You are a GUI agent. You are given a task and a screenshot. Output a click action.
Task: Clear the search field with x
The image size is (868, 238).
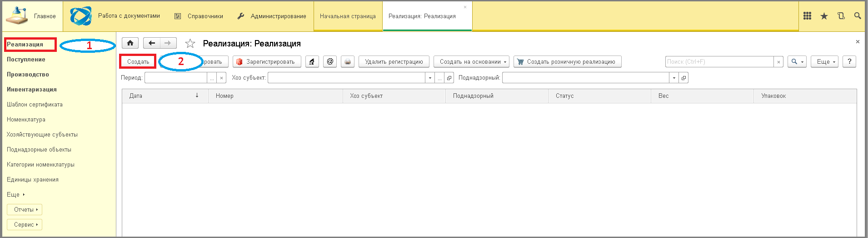(778, 62)
